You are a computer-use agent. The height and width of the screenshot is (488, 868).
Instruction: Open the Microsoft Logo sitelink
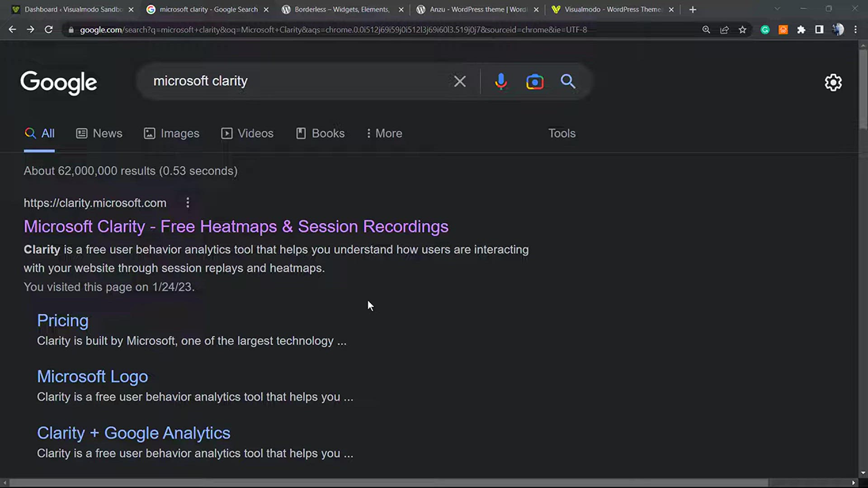click(93, 376)
